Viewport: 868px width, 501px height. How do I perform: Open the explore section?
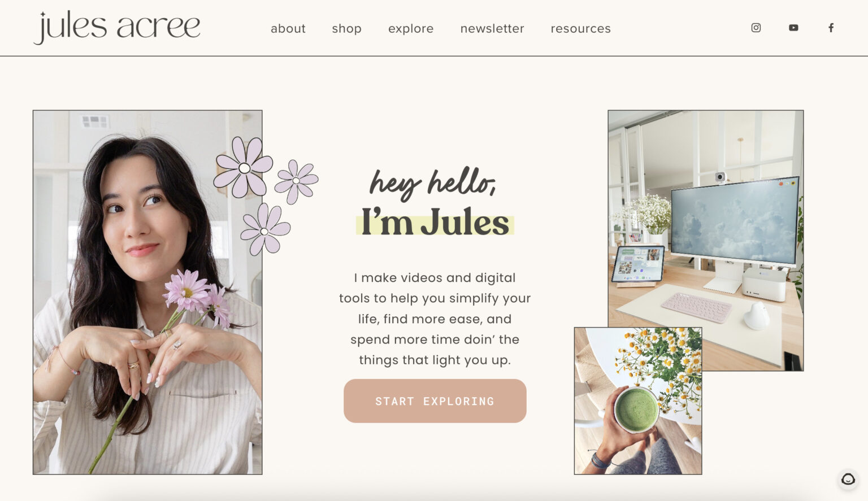click(411, 28)
